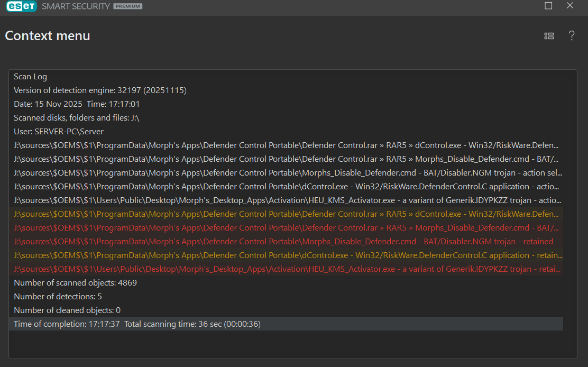This screenshot has height=367, width=588.
Task: Select white Defender Control.rar dControl.exe entry
Action: 286,145
